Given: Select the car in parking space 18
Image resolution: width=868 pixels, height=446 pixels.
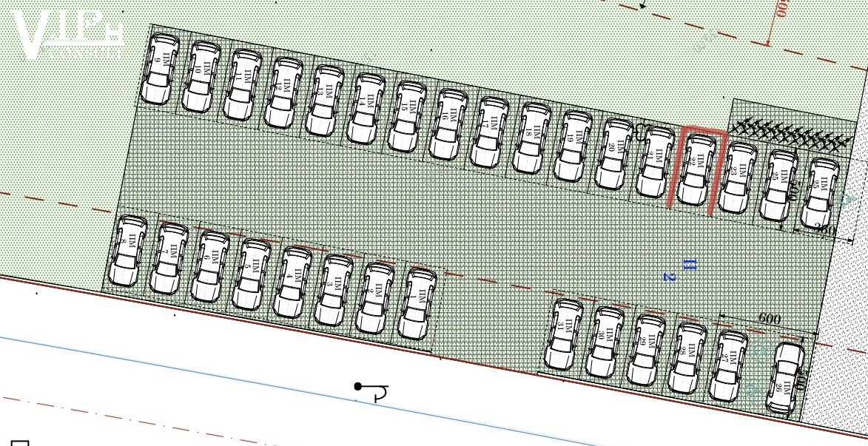Looking at the screenshot, I should click(531, 139).
